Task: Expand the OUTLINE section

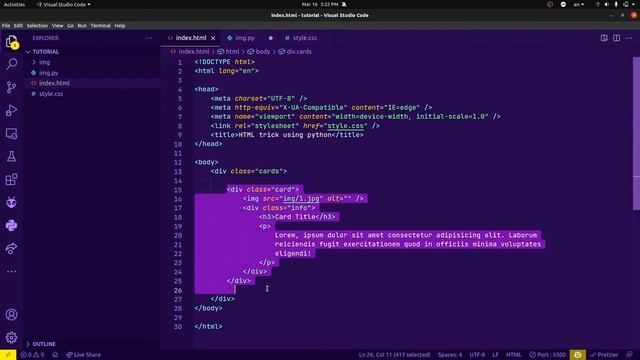Action: (44, 344)
